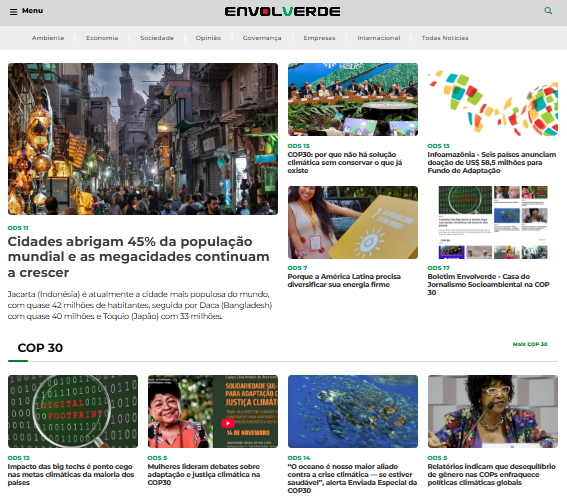Open the Infoamazônia Seis países anunciam article
Image resolution: width=567 pixels, height=501 pixels.
point(492,162)
